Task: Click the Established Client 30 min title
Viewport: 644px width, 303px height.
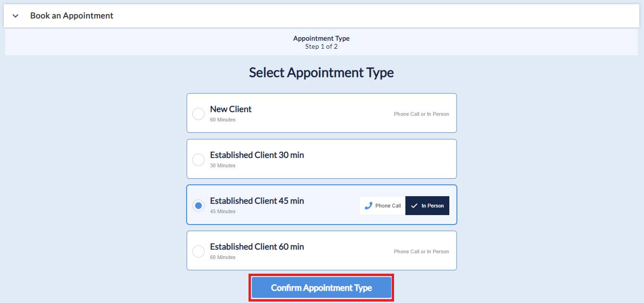Action: tap(257, 155)
